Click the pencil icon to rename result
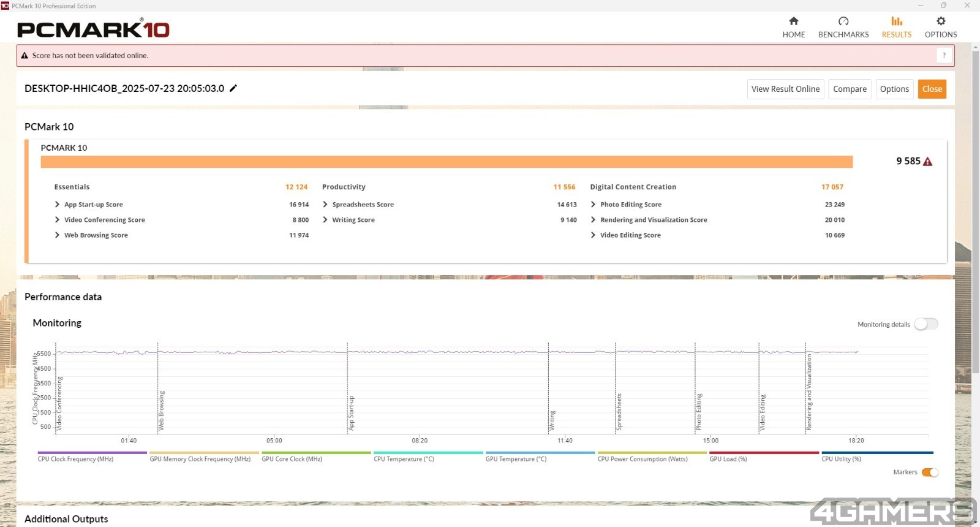Screen dimensions: 980x527 click(233, 88)
